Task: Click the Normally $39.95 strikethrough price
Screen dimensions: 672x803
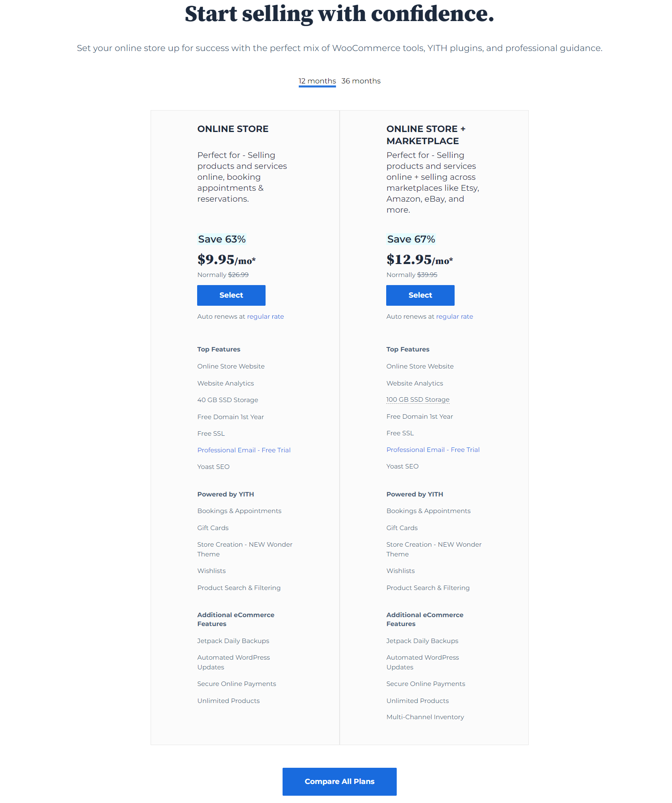Action: pos(412,275)
